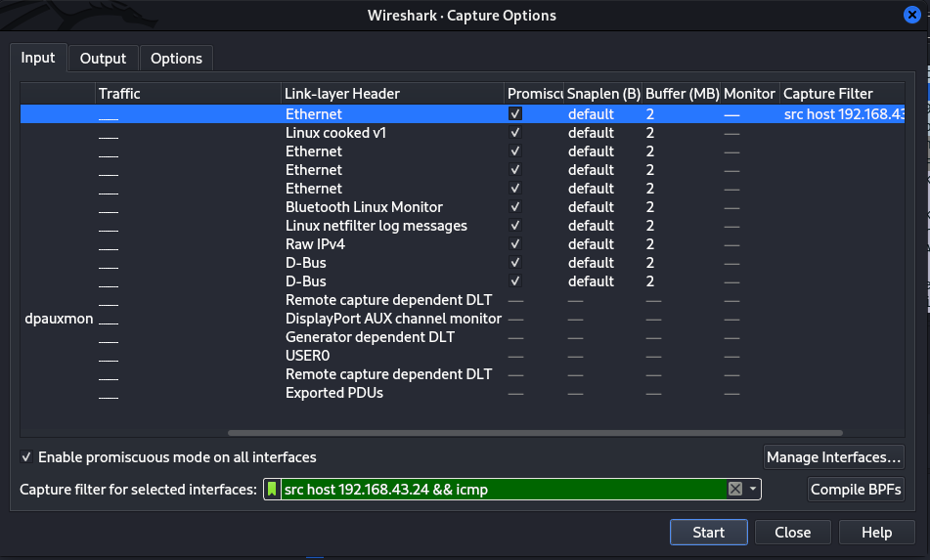Select the dpauxmon DisplayPort AUX channel monitor row
The image size is (930, 560).
[x=391, y=319]
